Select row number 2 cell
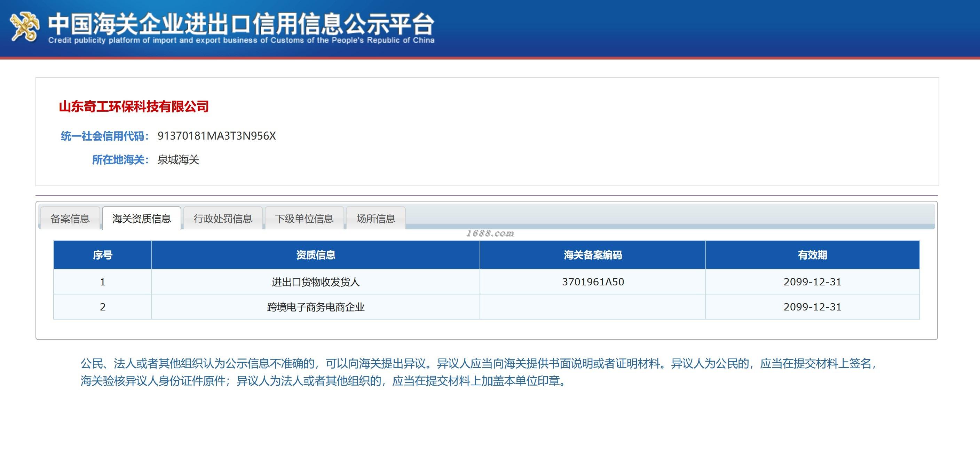 pos(103,307)
